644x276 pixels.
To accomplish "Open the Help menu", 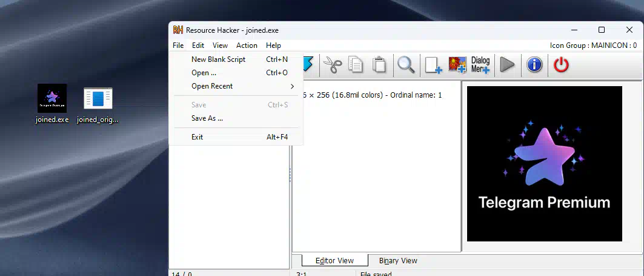I will [x=273, y=45].
